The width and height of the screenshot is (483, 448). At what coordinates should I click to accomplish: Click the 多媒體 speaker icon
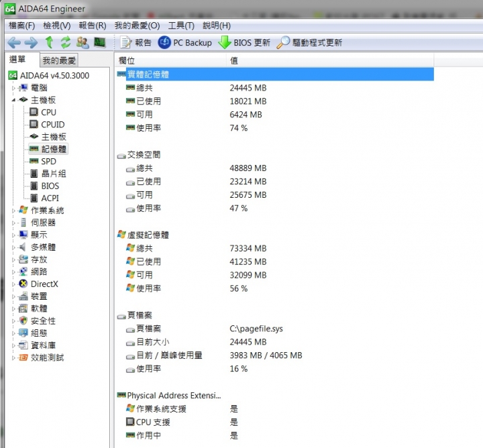(x=23, y=247)
